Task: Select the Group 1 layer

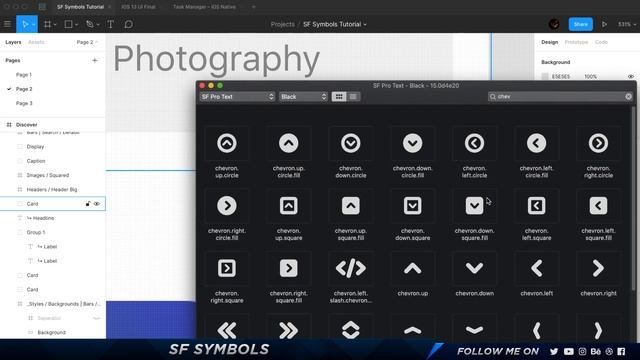Action: (36, 232)
